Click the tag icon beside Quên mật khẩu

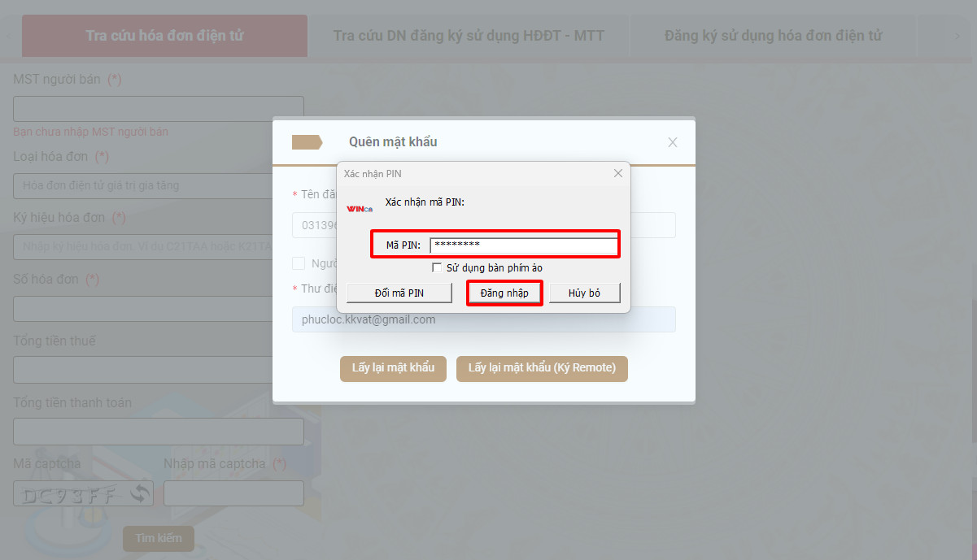(307, 142)
